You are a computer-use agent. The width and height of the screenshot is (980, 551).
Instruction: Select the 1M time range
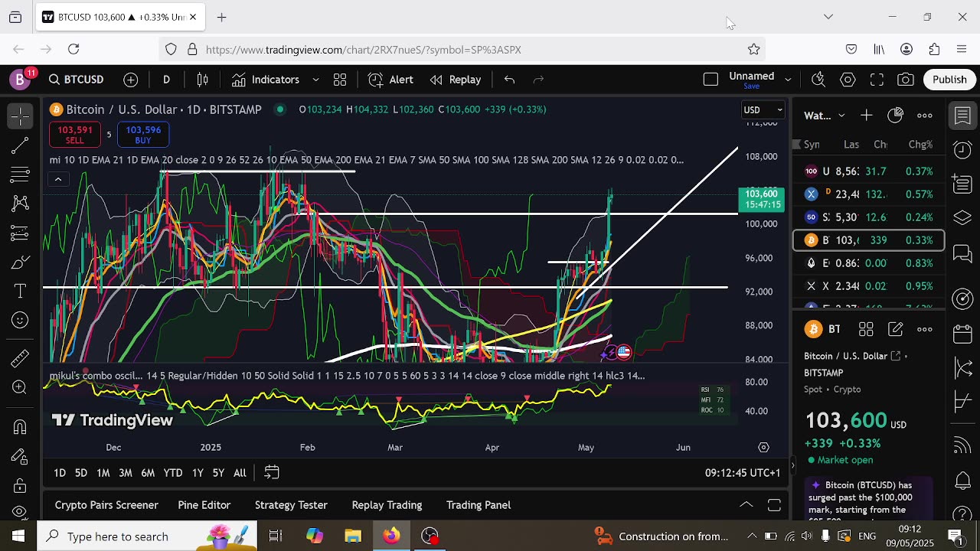(x=103, y=473)
